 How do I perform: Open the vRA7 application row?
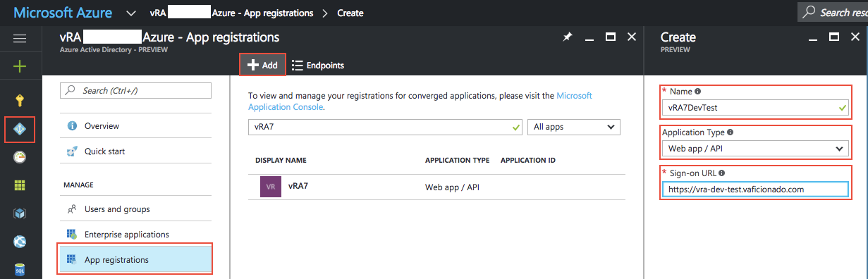[x=436, y=187]
